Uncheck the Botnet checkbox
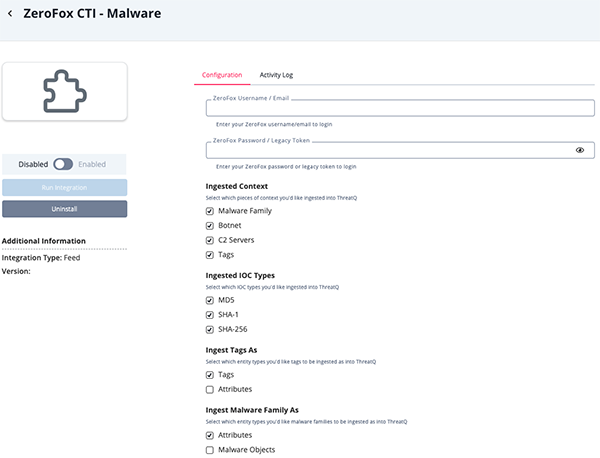This screenshot has height=458, width=600. (210, 226)
